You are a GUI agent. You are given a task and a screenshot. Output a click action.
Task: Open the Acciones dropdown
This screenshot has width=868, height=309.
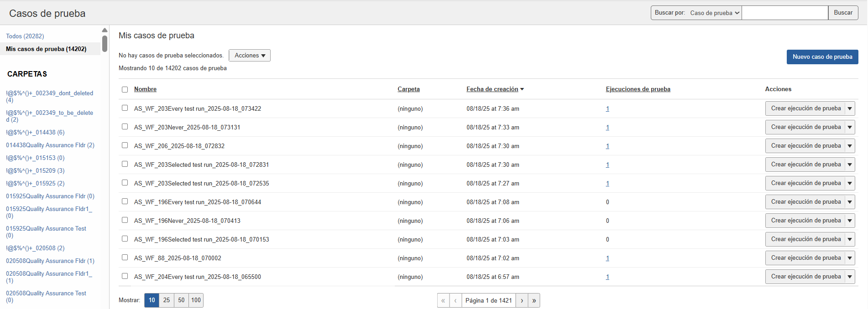[249, 56]
